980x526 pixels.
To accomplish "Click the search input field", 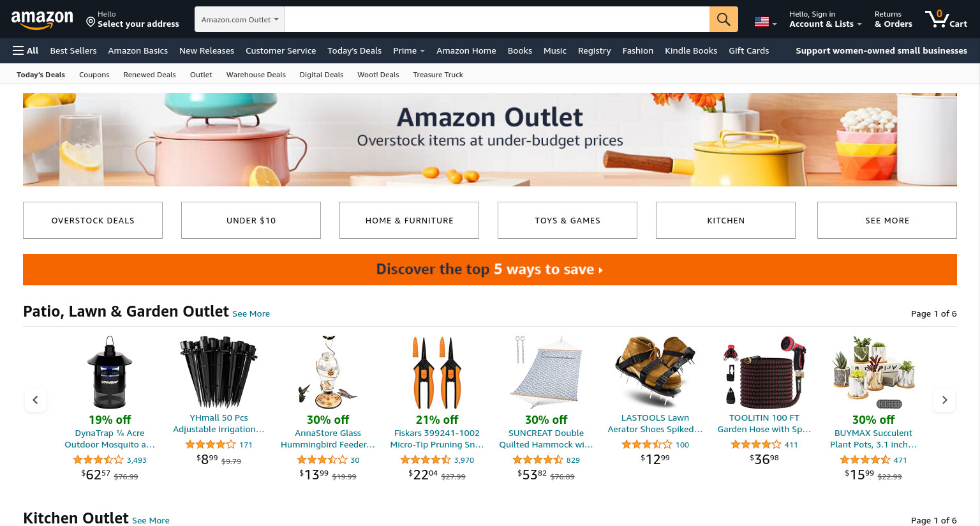I will 496,19.
